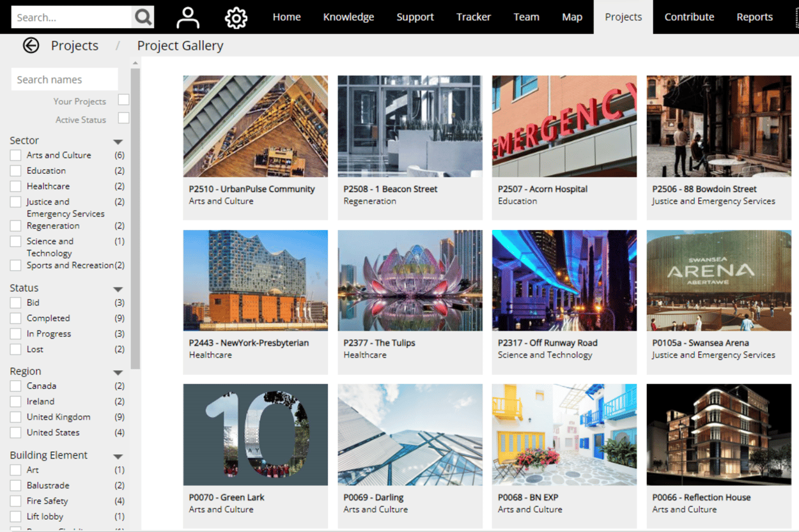Click the Project Gallery breadcrumb

[180, 45]
